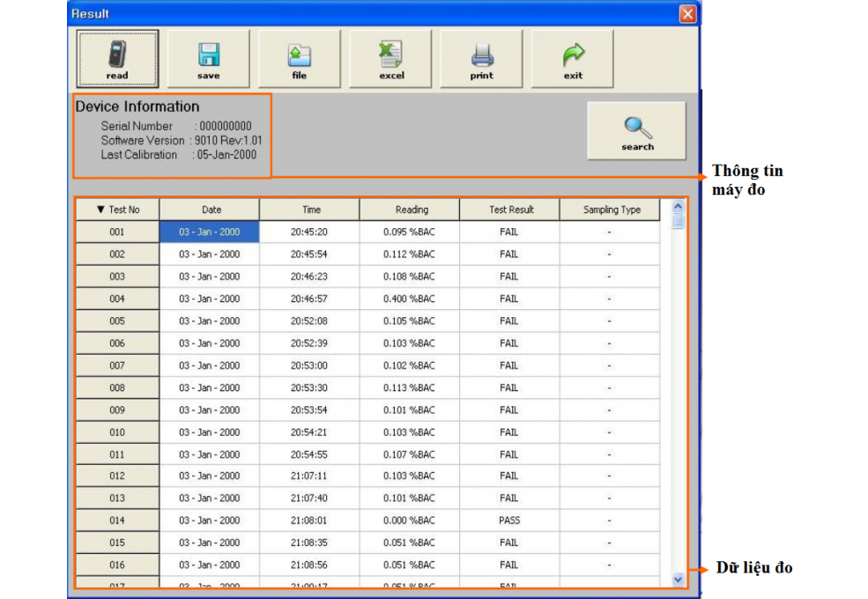This screenshot has height=599, width=868.
Task: Export data using the excel icon
Action: [x=390, y=59]
